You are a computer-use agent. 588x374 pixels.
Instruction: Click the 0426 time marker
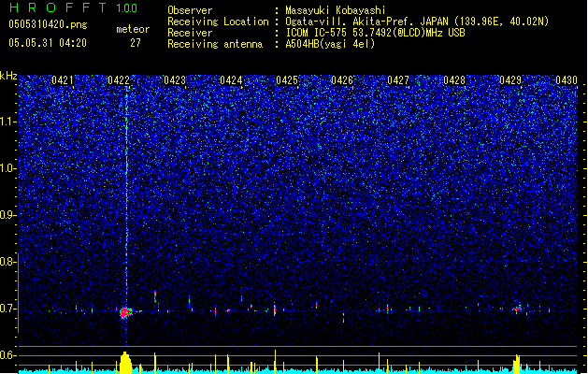[342, 80]
